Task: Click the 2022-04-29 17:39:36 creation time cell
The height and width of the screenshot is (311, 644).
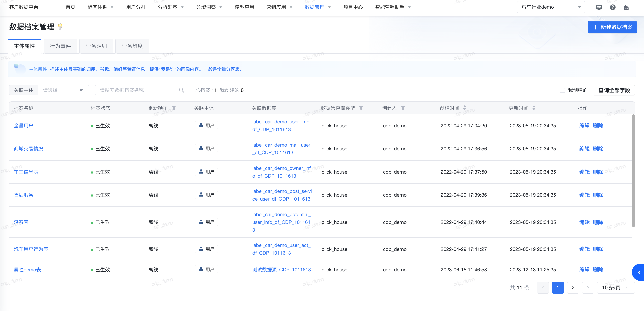Action: click(464, 195)
